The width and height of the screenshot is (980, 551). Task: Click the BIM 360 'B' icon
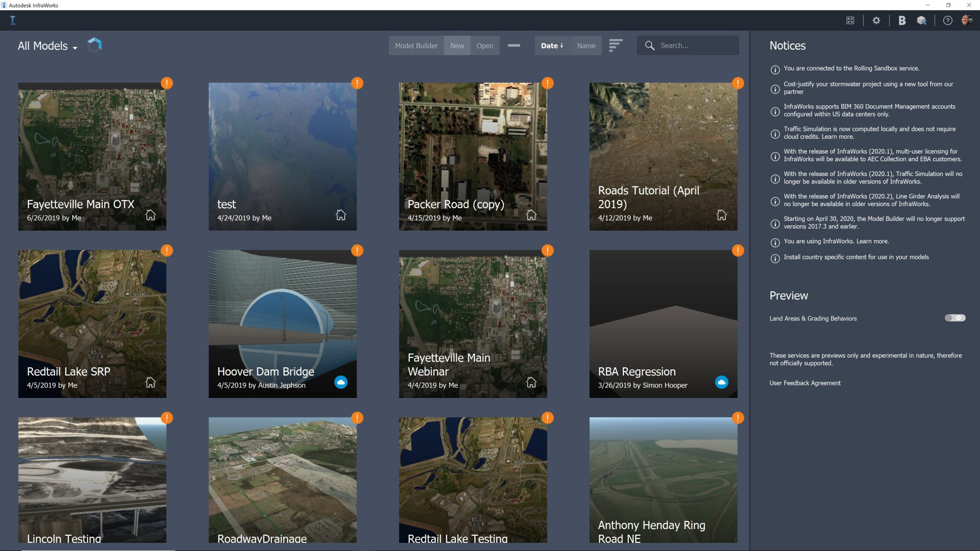[902, 21]
